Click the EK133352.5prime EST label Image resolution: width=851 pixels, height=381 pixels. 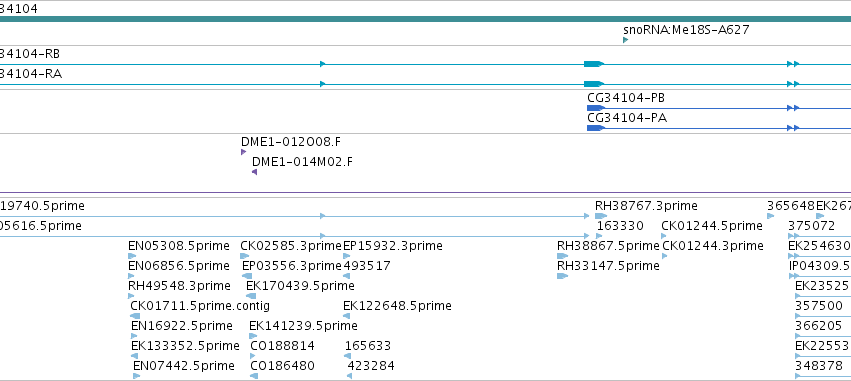tap(185, 346)
